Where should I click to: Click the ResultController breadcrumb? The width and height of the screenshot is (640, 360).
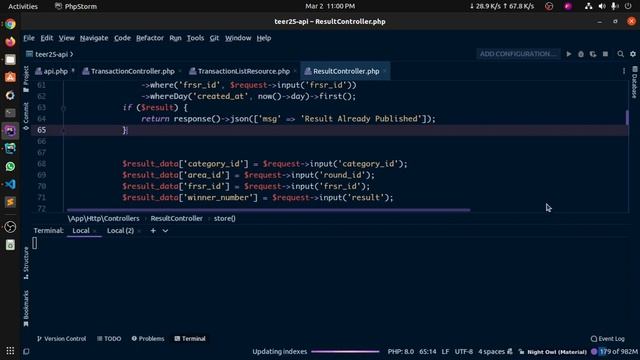point(176,218)
